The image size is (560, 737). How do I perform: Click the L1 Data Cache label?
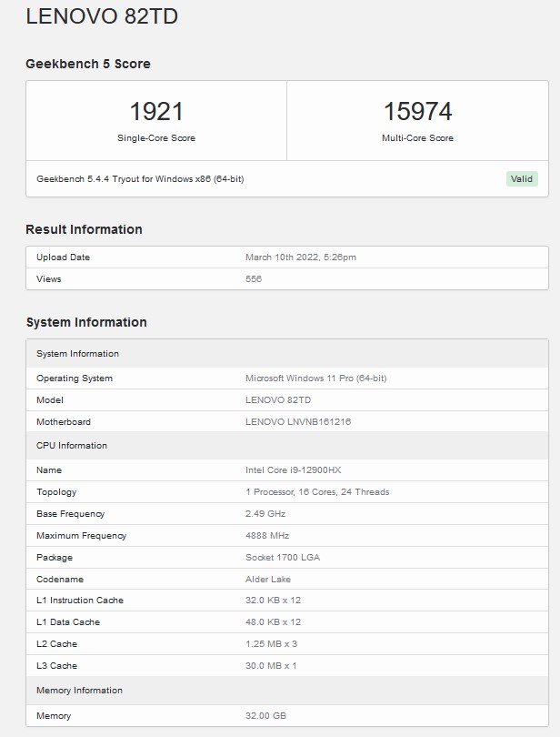pos(68,622)
